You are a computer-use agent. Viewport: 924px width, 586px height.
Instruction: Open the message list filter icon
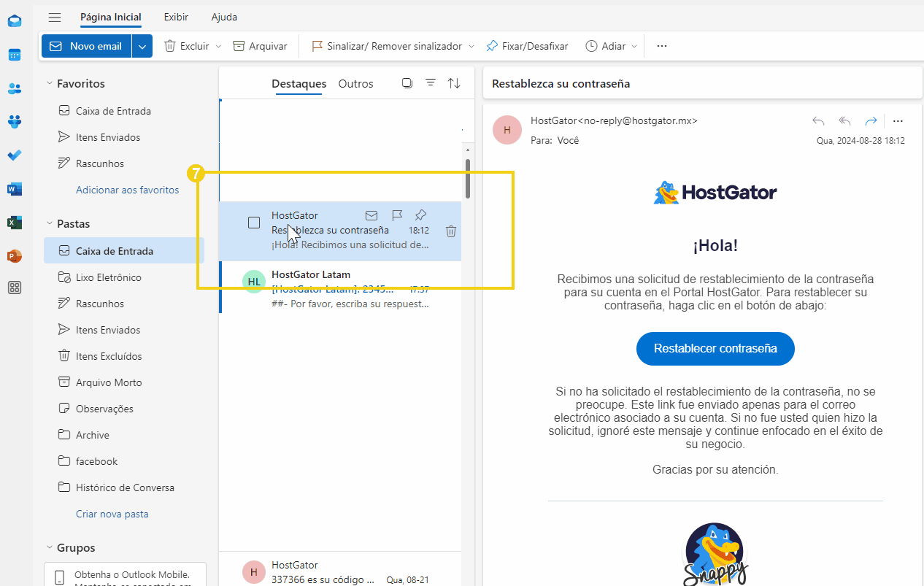pos(431,83)
